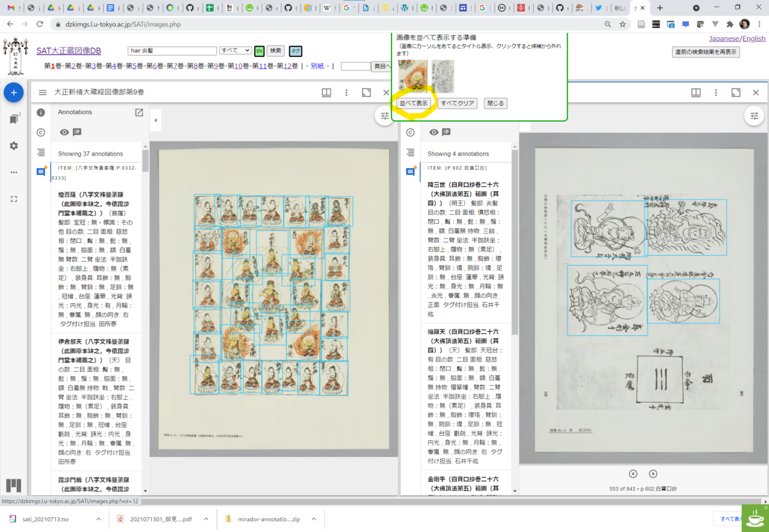Open Rights panel in left window sidebar
The width and height of the screenshot is (769, 532).
(41, 132)
